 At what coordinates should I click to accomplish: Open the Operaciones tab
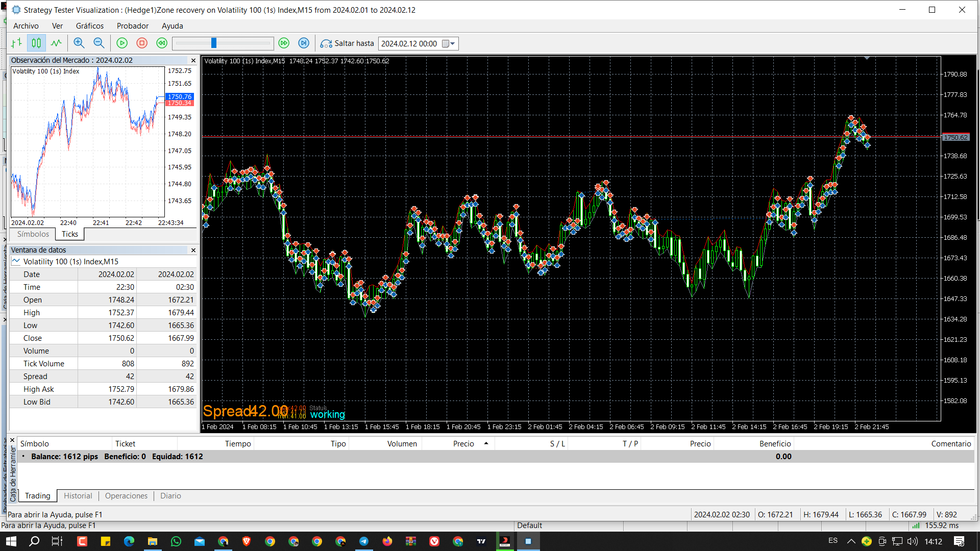[x=127, y=496]
